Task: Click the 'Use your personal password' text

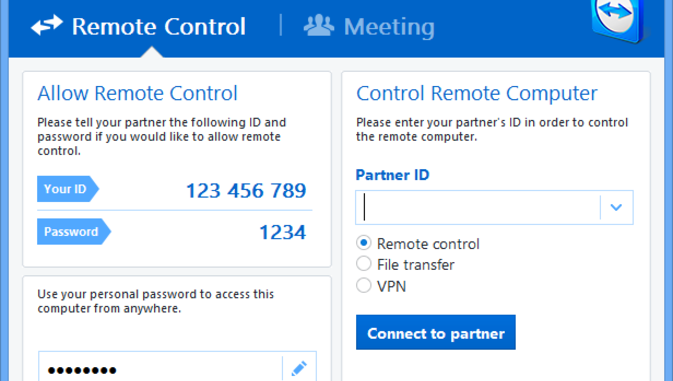Action: point(155,301)
